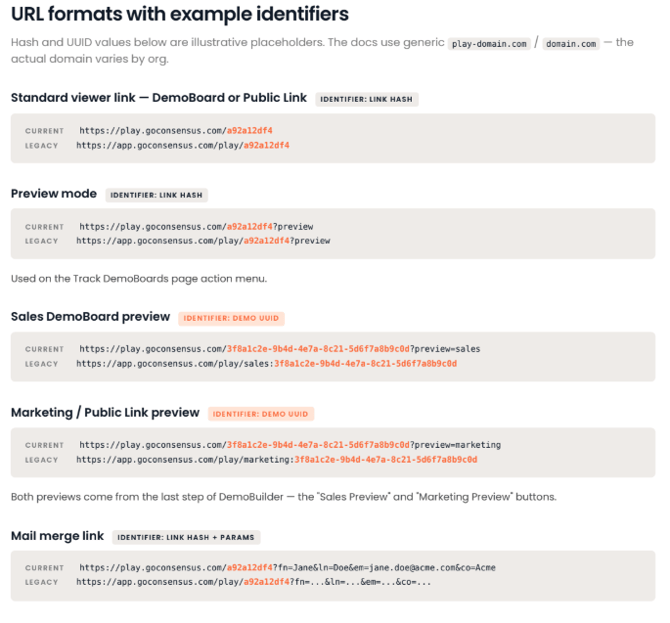This screenshot has width=670, height=623.
Task: Click the Identifier: Demo UUID badge beside Sales DemoBoard
Action: pyautogui.click(x=231, y=318)
